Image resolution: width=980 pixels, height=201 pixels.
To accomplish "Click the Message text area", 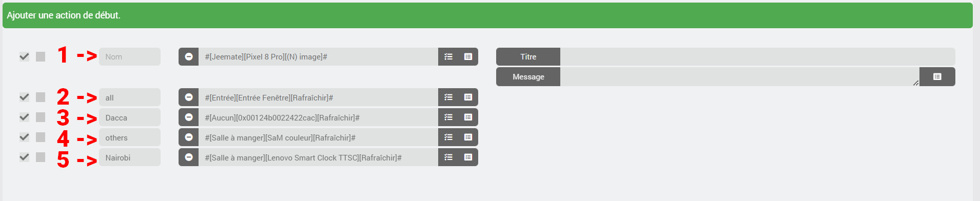I will [739, 76].
